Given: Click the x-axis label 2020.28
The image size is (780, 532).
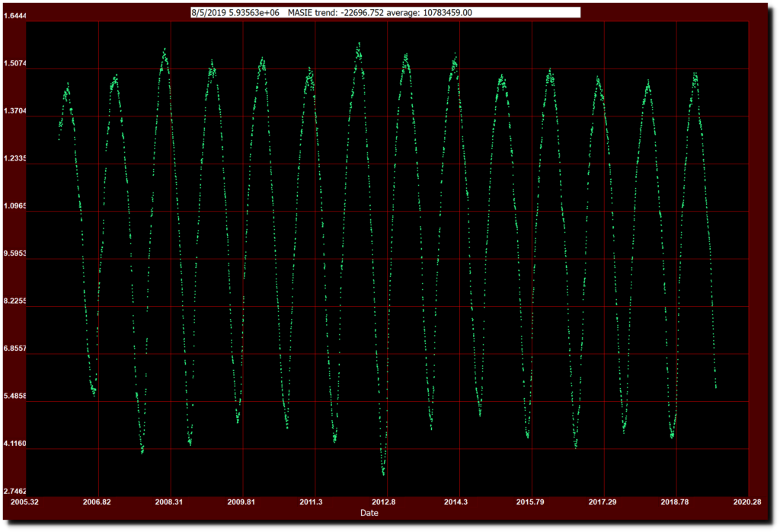Looking at the screenshot, I should tap(747, 502).
